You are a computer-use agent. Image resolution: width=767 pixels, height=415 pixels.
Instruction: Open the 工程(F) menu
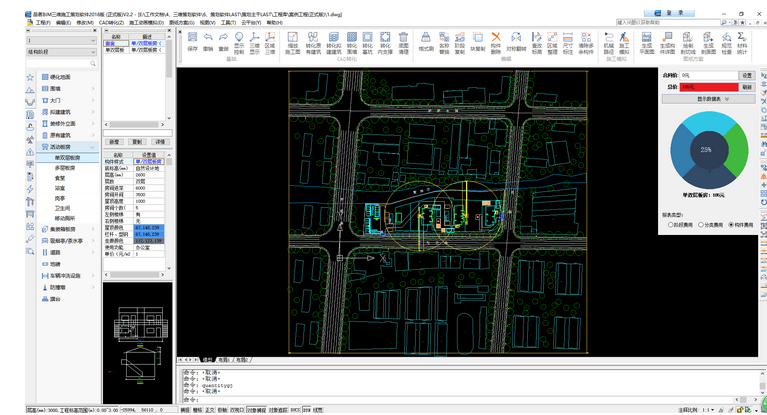point(43,23)
